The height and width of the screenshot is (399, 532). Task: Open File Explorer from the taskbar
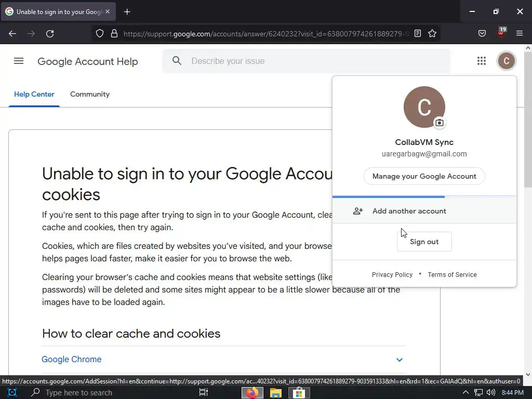tap(275, 393)
